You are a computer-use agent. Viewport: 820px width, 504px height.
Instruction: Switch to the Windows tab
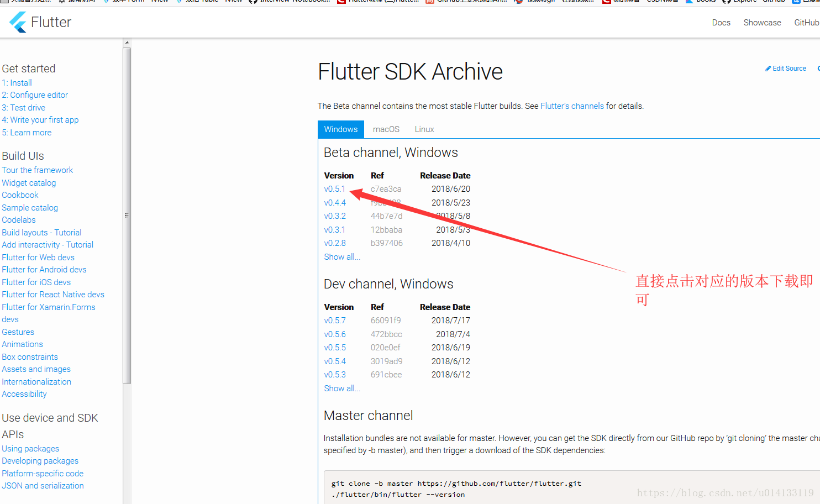click(x=341, y=129)
